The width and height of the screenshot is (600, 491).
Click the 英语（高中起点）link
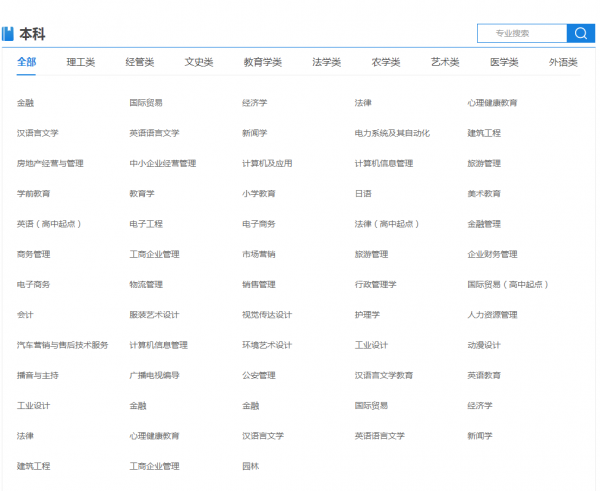[49, 224]
